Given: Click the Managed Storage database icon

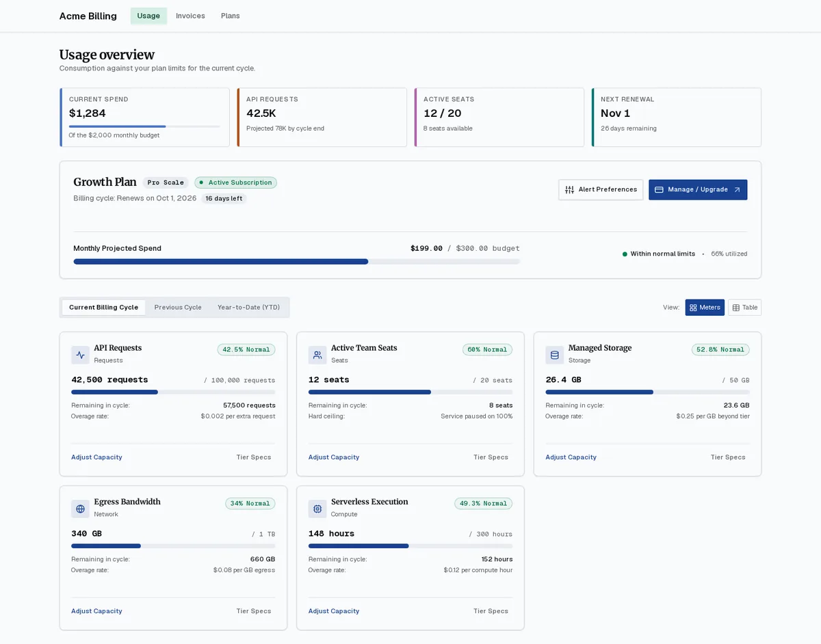Looking at the screenshot, I should point(555,355).
